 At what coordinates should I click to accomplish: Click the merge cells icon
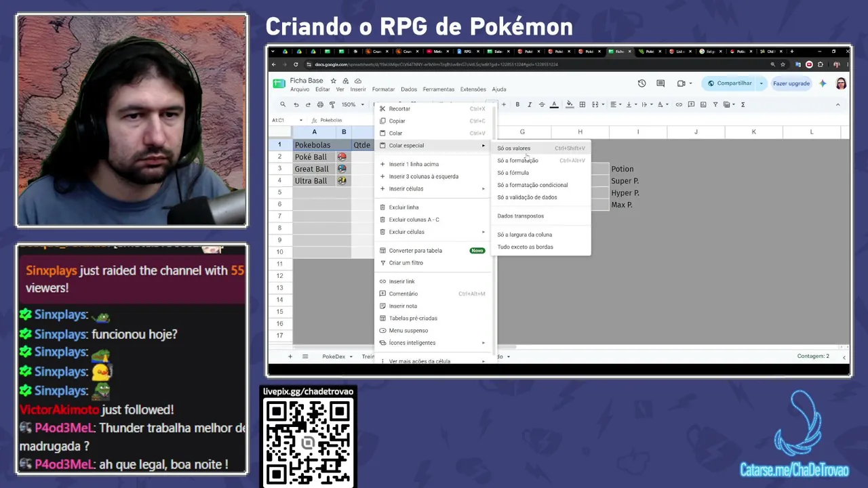click(x=597, y=104)
